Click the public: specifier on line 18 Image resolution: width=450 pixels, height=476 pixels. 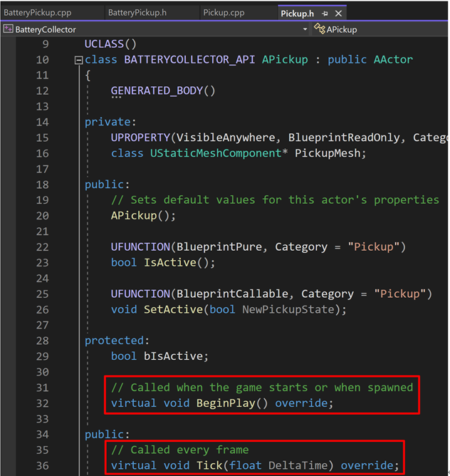tap(107, 185)
